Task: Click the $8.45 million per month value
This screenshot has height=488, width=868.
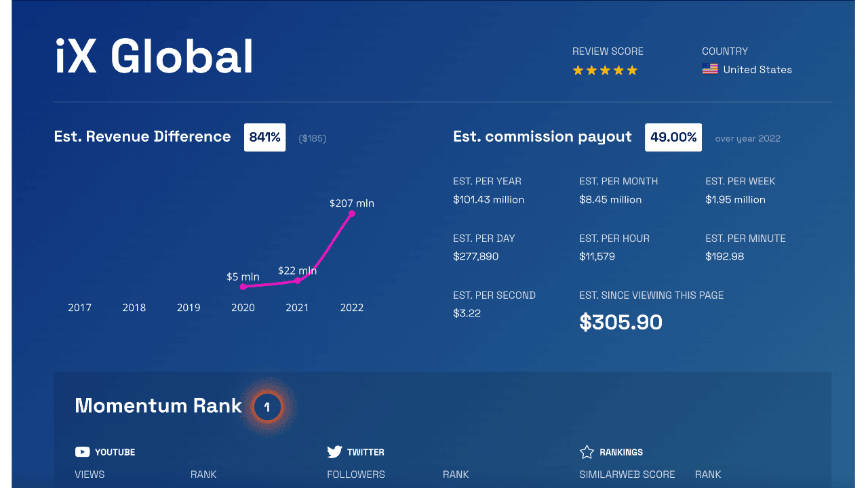Action: pos(610,199)
